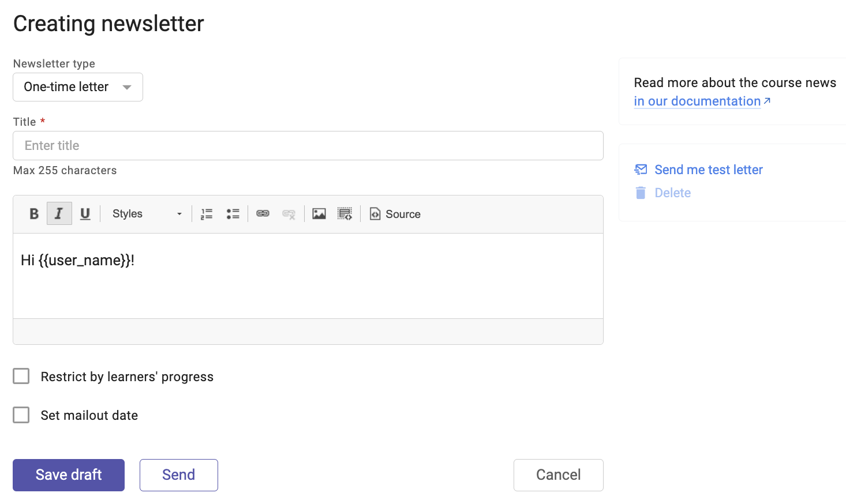Toggle underline text formatting
The image size is (846, 504).
tap(85, 214)
